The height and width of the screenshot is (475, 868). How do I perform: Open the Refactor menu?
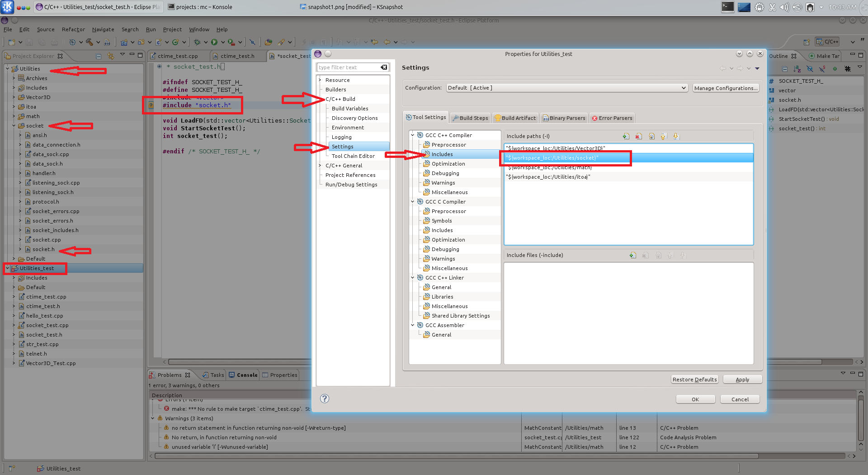click(73, 29)
